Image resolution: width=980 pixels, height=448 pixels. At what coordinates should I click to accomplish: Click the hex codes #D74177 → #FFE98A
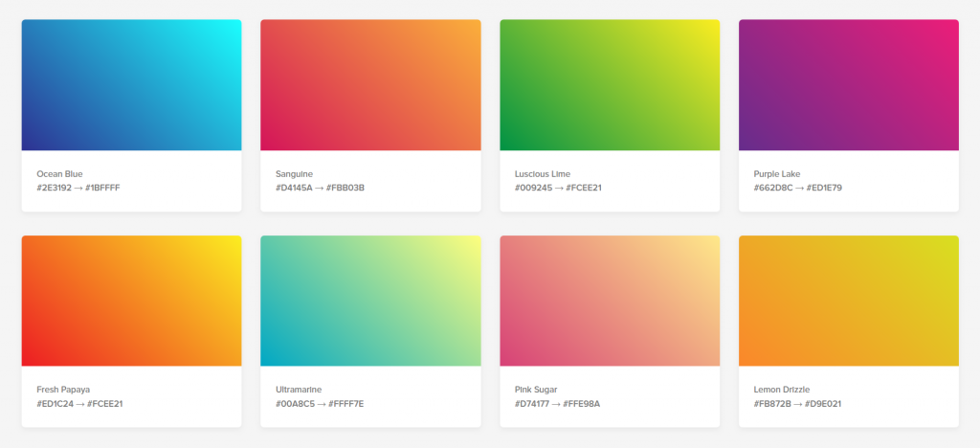(x=558, y=404)
